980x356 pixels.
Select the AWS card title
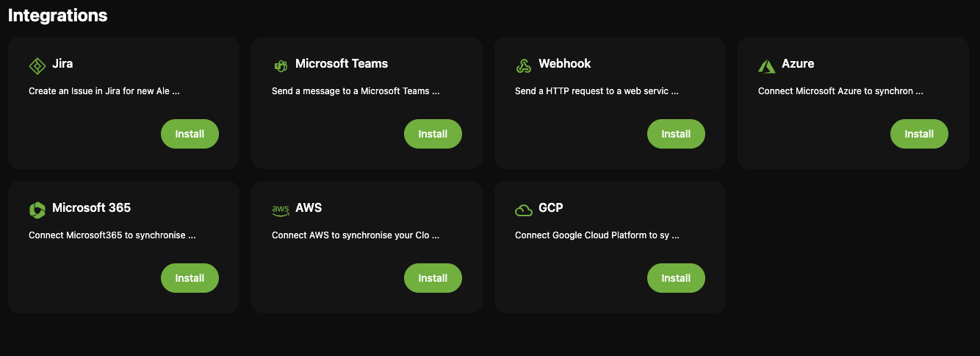[x=309, y=208]
